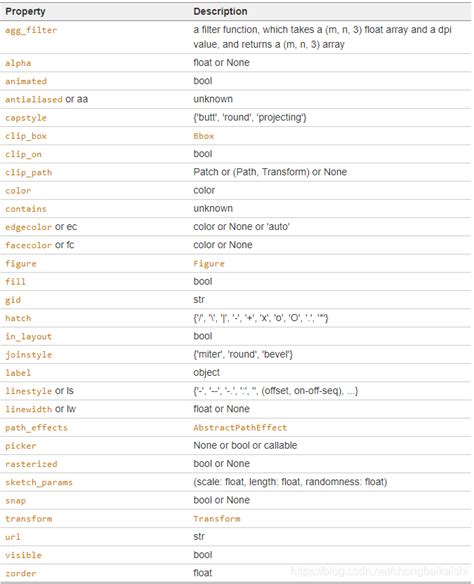Follow the joinstyle property link

tap(28, 355)
